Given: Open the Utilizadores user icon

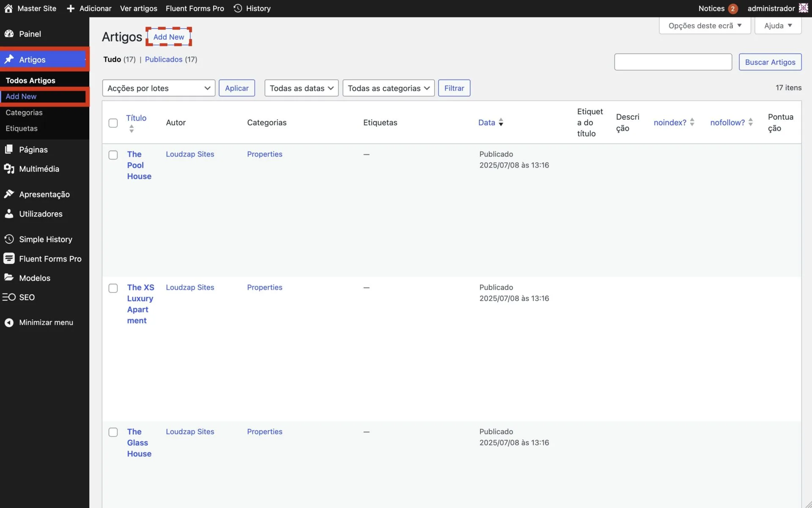Looking at the screenshot, I should 9,214.
